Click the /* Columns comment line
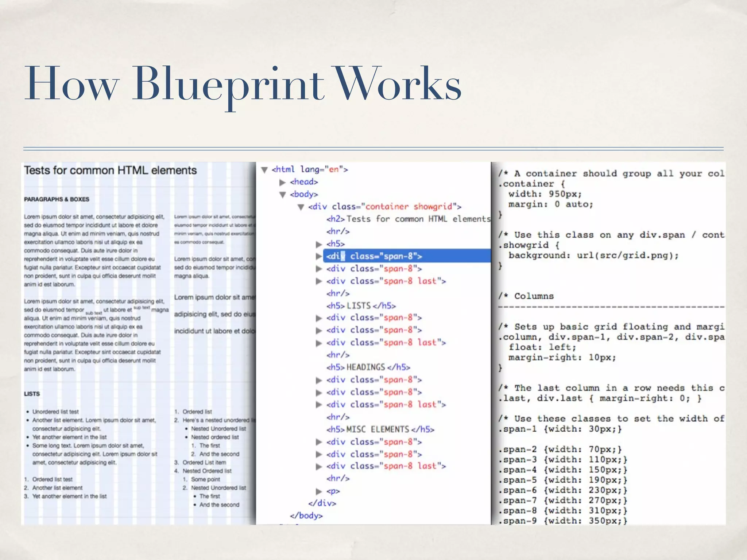The image size is (747, 560). pyautogui.click(x=526, y=296)
